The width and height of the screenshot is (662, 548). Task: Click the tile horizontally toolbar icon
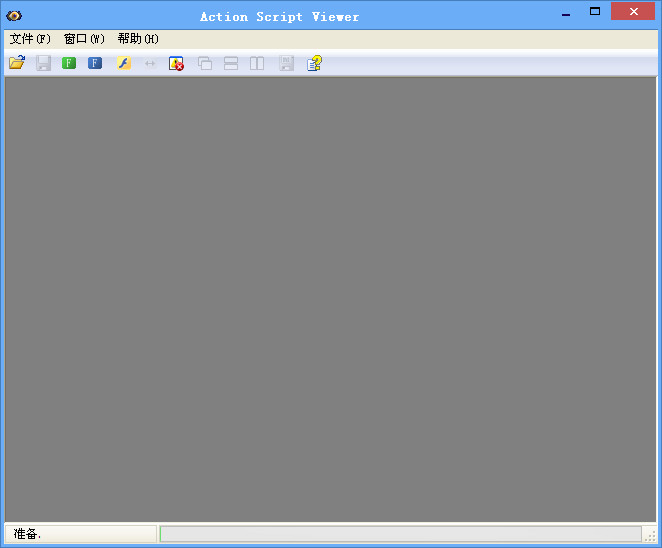(231, 63)
